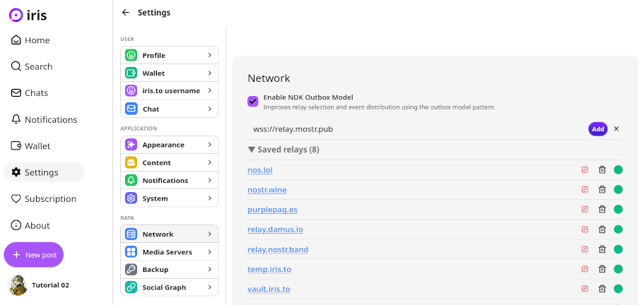Open the relay.nostr.band link

click(x=278, y=250)
